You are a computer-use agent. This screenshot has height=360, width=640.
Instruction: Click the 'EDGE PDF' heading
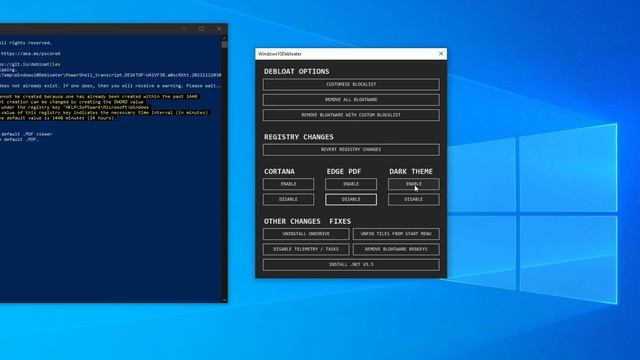click(344, 171)
